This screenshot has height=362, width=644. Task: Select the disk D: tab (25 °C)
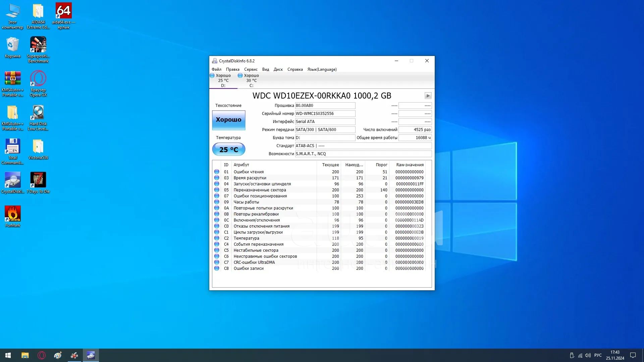tap(223, 80)
